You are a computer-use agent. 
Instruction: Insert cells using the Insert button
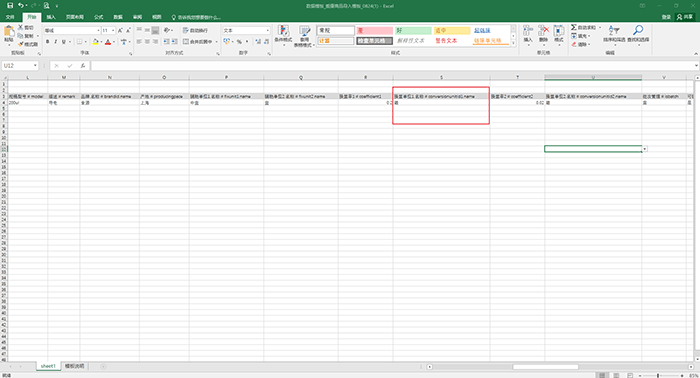528,35
